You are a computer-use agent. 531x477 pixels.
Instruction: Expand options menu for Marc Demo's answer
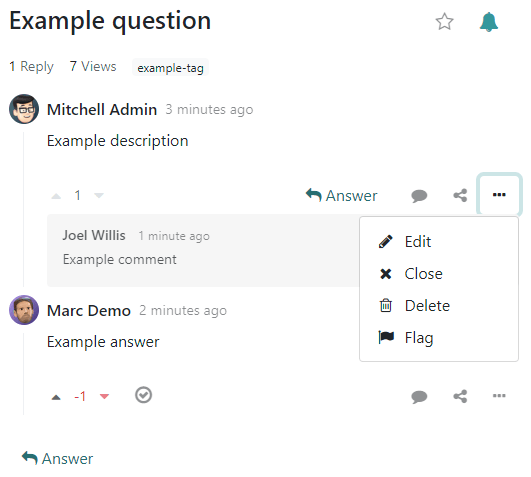(x=499, y=395)
